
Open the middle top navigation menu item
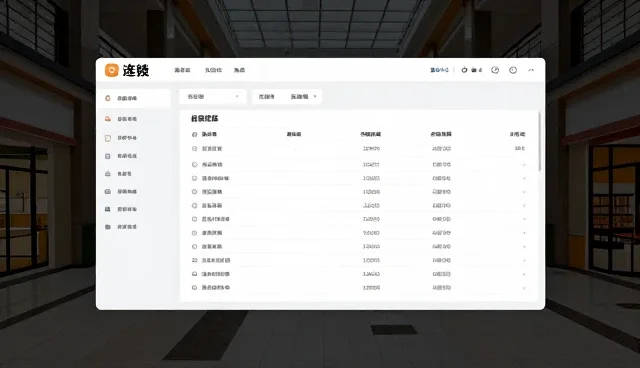pos(213,70)
